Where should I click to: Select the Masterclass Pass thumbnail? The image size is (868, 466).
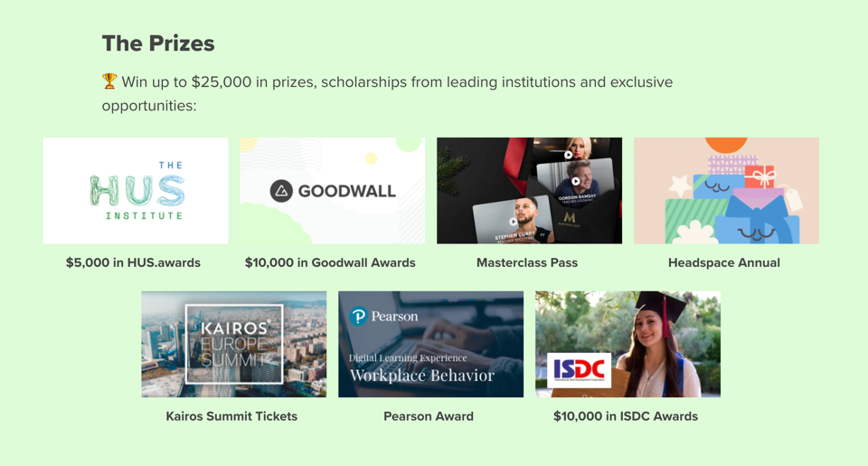(529, 191)
